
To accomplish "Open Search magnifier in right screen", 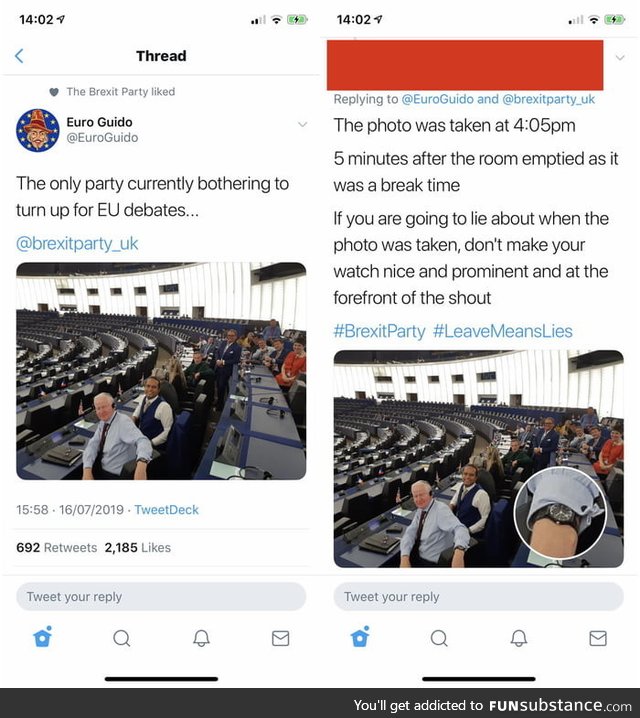I will pos(439,638).
